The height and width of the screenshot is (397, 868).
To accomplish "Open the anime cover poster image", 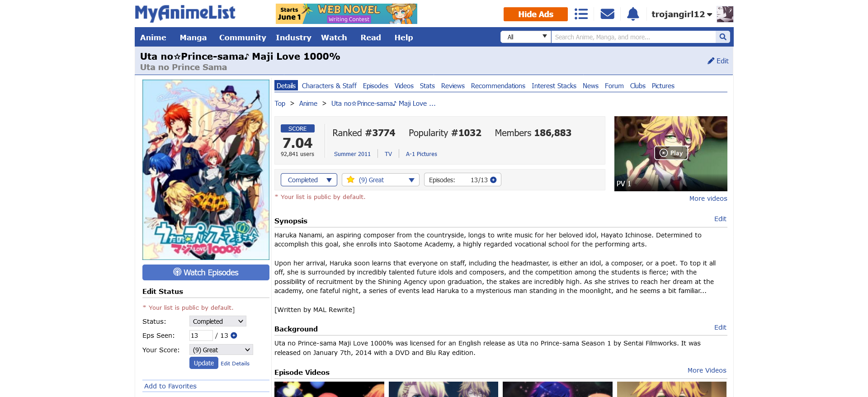I will coord(206,170).
